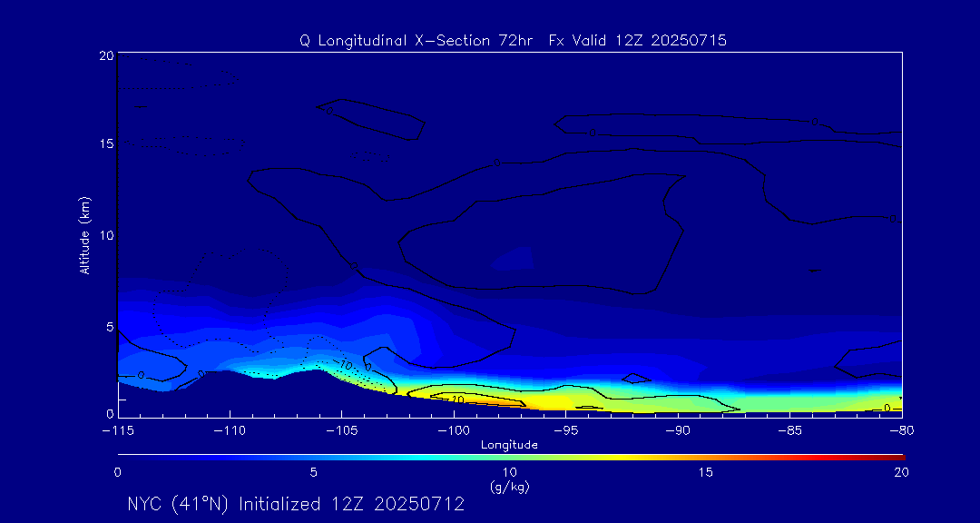
Task: Click the altitude axis tick label 5
Action: tap(110, 325)
